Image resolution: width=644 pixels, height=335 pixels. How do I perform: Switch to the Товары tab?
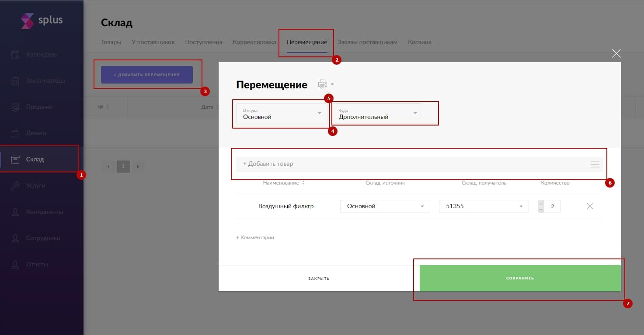111,42
